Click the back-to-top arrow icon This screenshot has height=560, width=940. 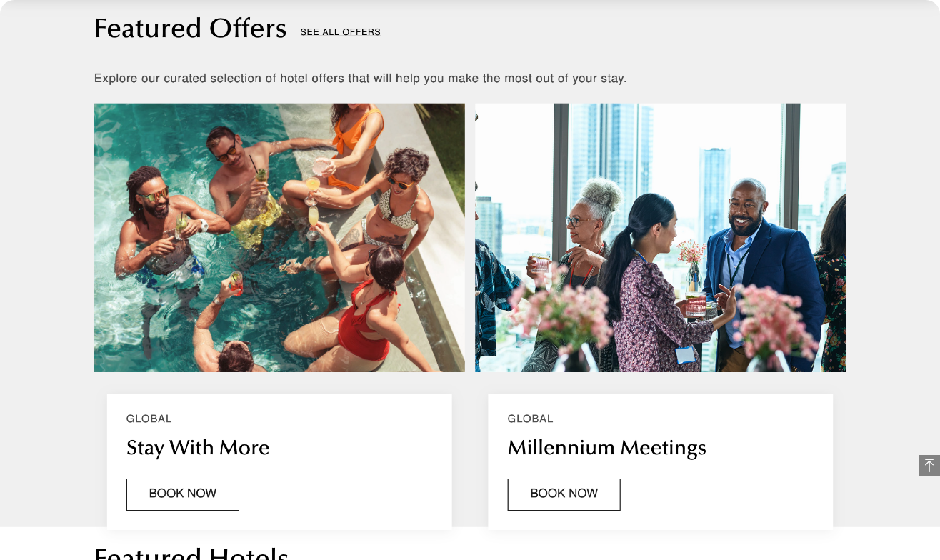coord(929,466)
